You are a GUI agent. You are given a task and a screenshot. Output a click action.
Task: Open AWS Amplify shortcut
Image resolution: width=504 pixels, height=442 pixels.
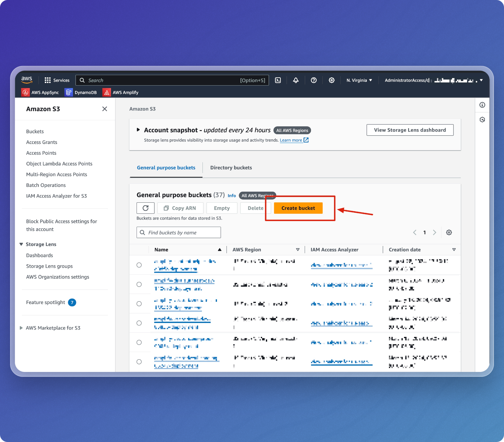[x=120, y=93]
